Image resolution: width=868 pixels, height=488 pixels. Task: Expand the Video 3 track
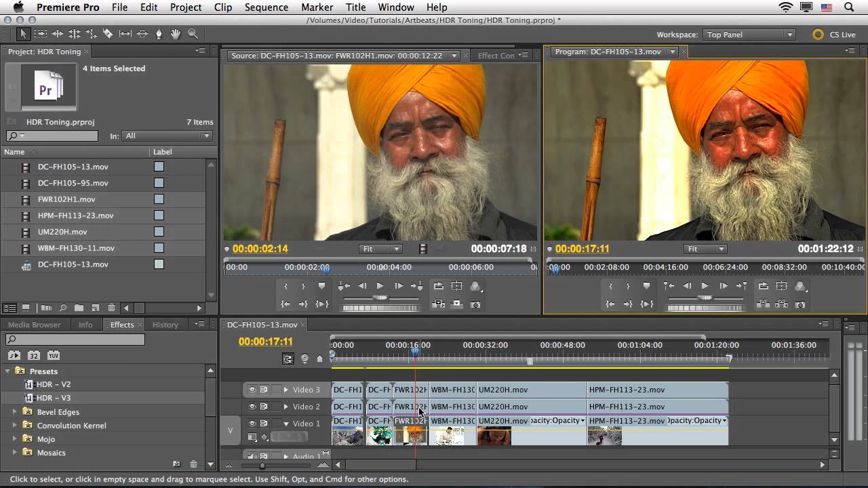coord(285,390)
